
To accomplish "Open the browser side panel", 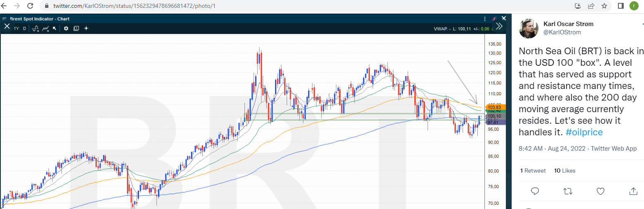I will tap(621, 6).
